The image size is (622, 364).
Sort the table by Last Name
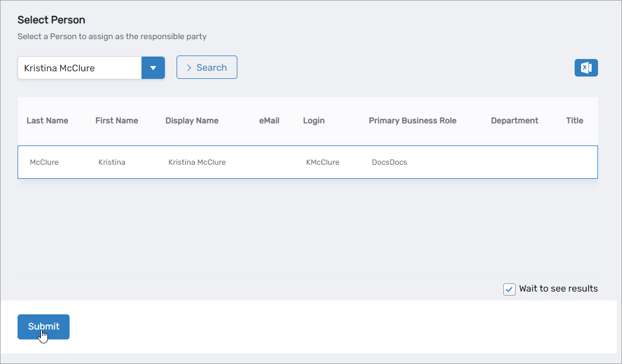[47, 120]
